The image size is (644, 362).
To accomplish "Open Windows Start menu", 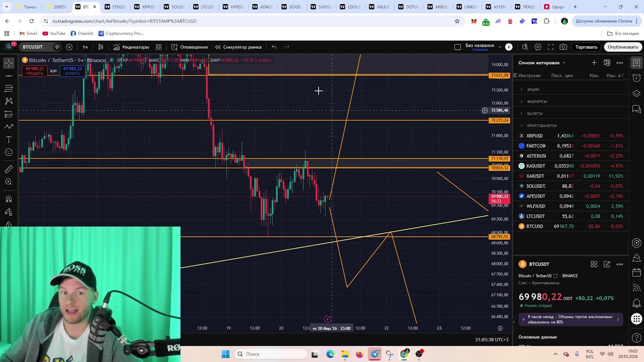I will (225, 354).
